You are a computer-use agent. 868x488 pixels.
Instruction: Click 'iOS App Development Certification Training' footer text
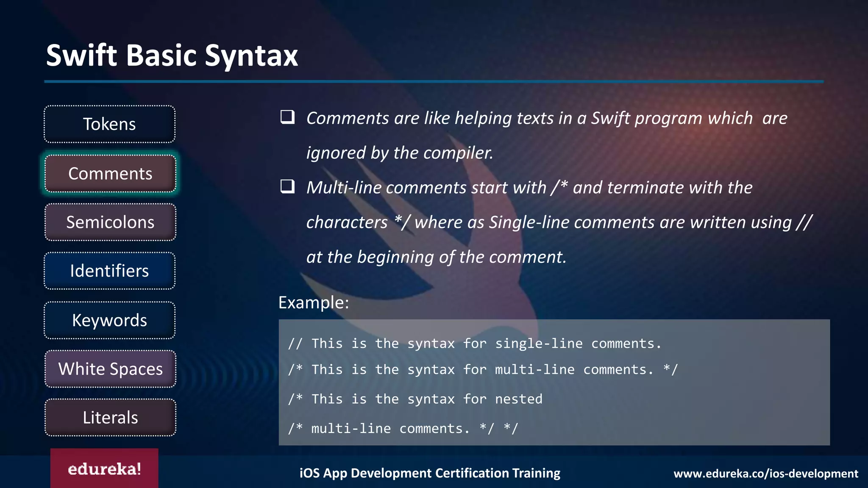(430, 473)
